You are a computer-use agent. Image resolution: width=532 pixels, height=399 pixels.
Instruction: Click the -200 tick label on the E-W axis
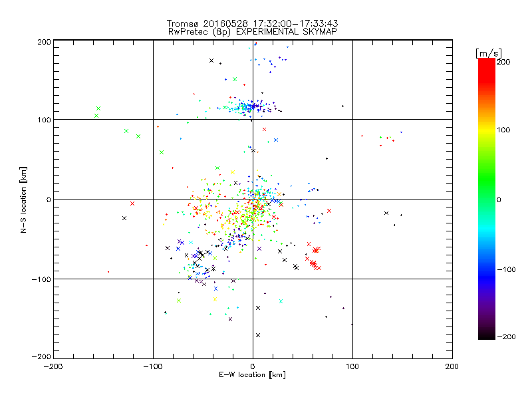click(x=53, y=366)
